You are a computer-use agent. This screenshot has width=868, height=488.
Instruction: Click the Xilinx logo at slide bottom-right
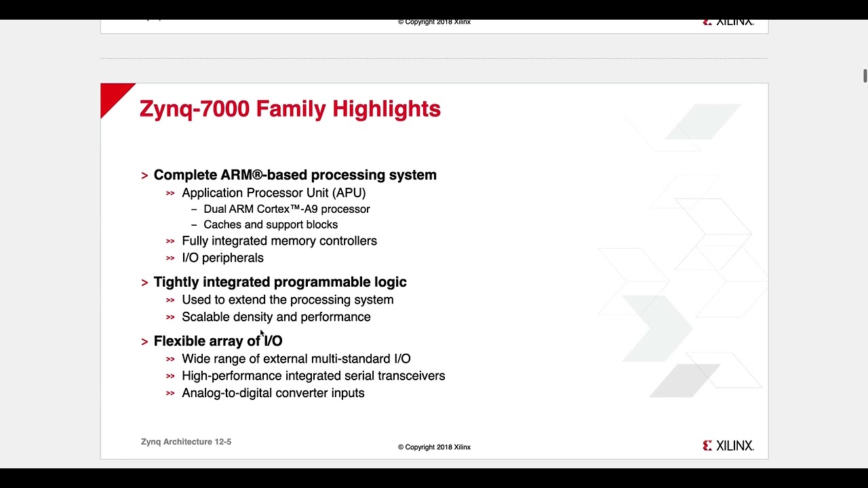click(x=728, y=445)
